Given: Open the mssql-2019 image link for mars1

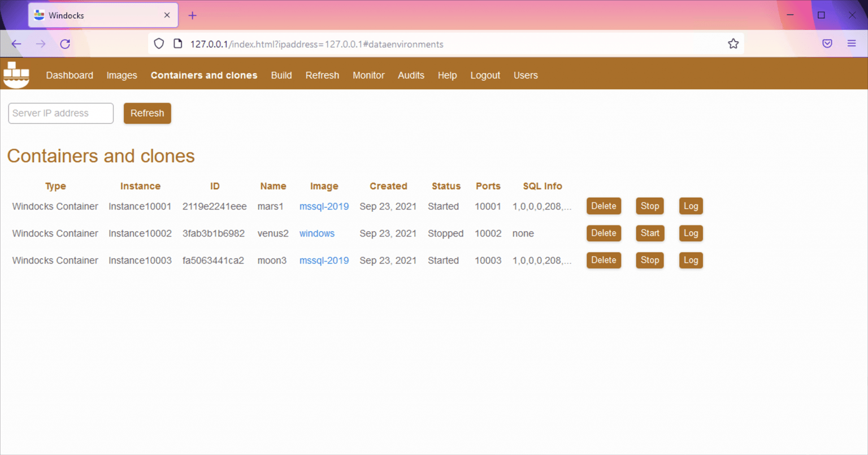Looking at the screenshot, I should tap(324, 206).
